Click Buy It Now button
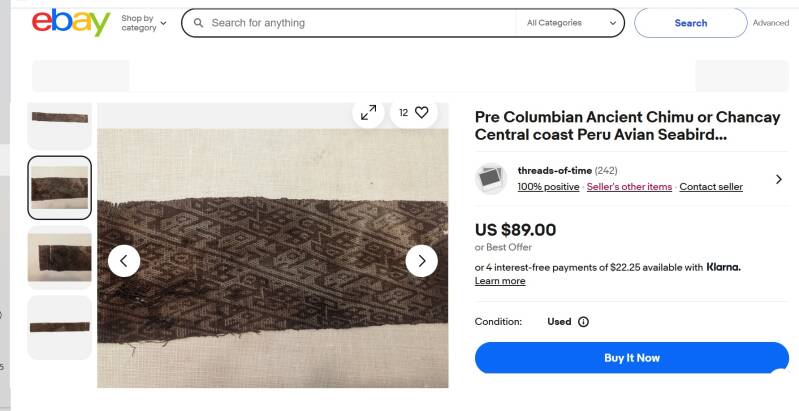Image resolution: width=799 pixels, height=411 pixels. tap(631, 358)
